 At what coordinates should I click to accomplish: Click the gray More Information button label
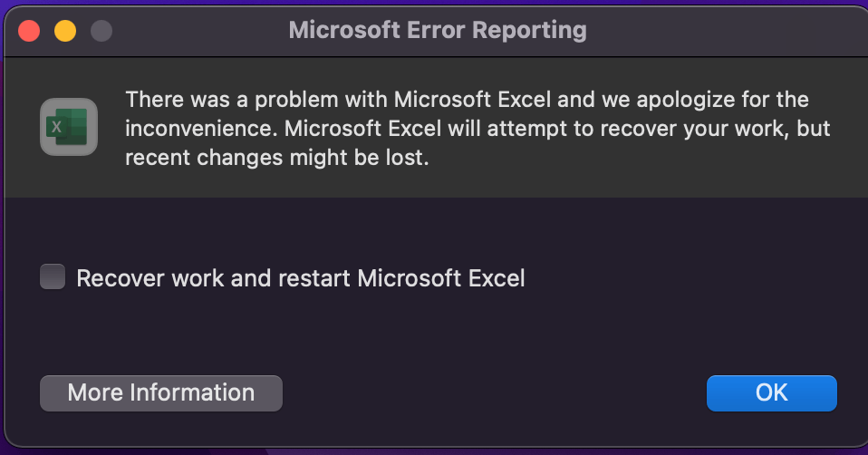(161, 392)
